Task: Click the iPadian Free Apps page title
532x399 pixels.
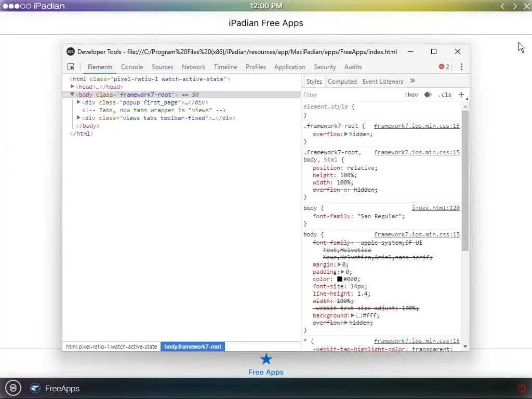Action: pos(266,23)
